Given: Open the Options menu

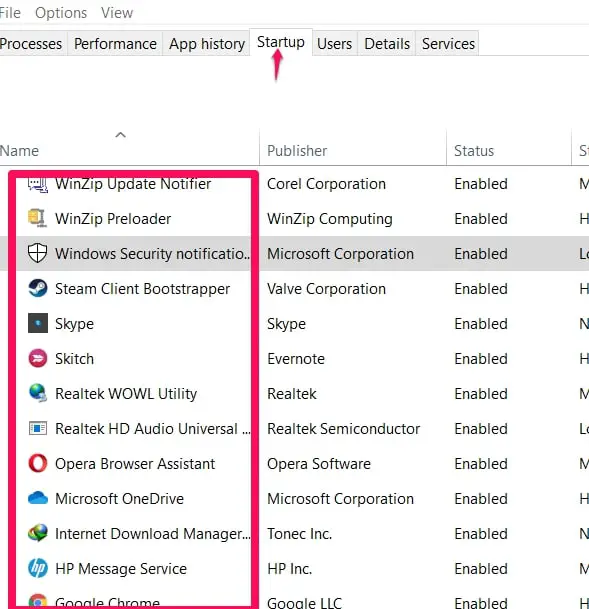Looking at the screenshot, I should pyautogui.click(x=61, y=13).
